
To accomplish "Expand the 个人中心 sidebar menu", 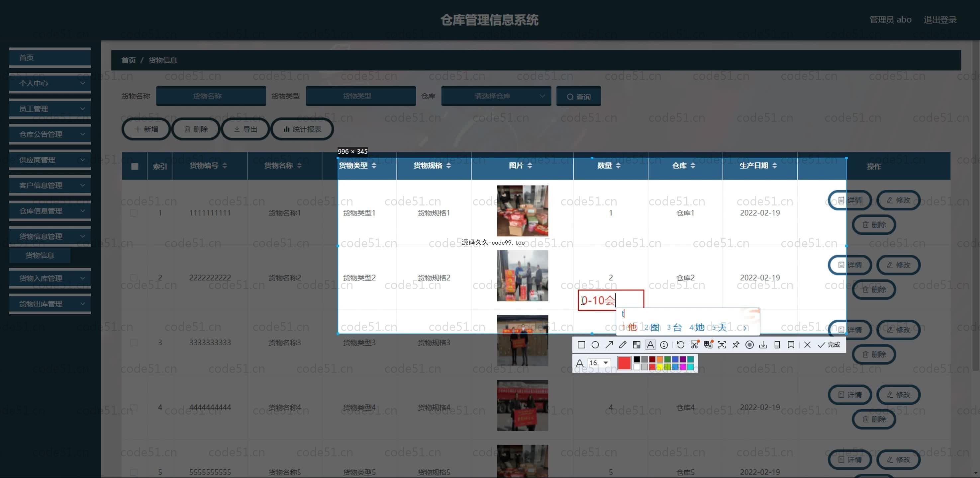I will [50, 83].
